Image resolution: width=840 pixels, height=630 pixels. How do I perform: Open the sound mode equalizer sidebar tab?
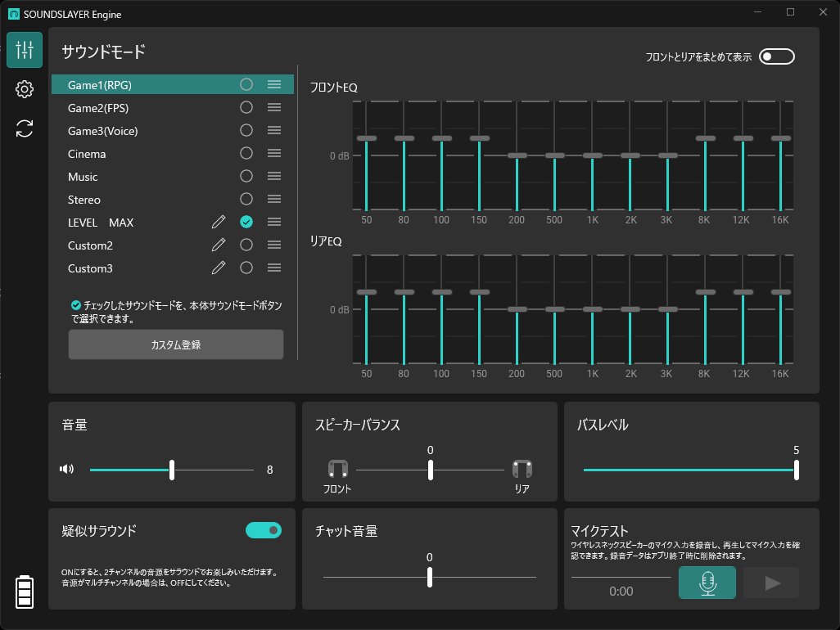coord(25,50)
